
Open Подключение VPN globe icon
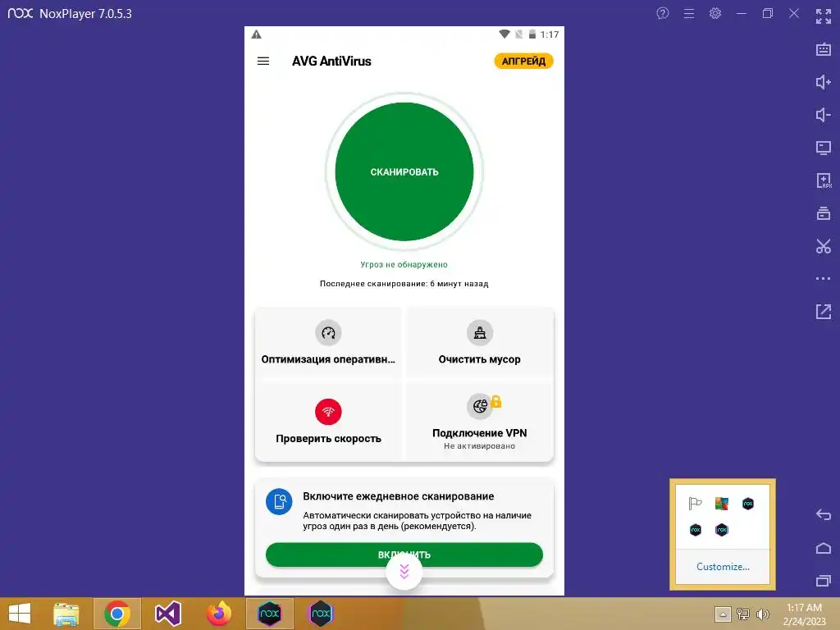479,406
